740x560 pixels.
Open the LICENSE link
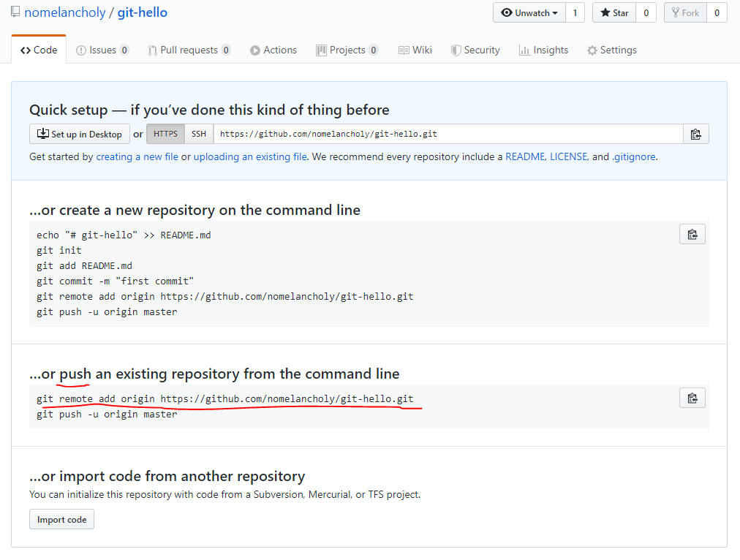point(569,156)
